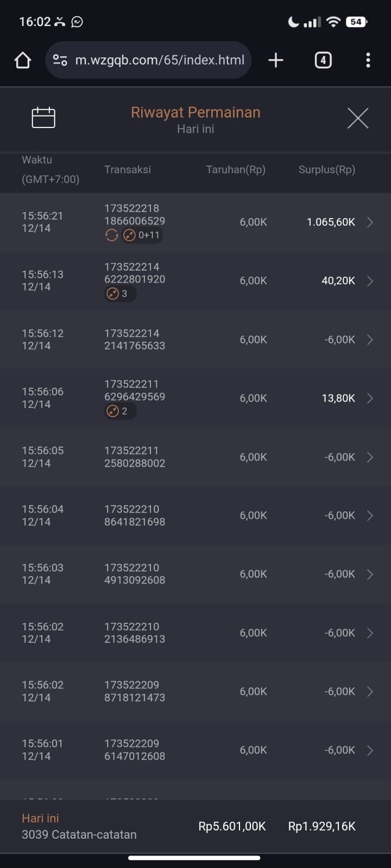Image resolution: width=391 pixels, height=868 pixels.
Task: Expand the 15:56:21 transaction details chevron
Action: 370,222
